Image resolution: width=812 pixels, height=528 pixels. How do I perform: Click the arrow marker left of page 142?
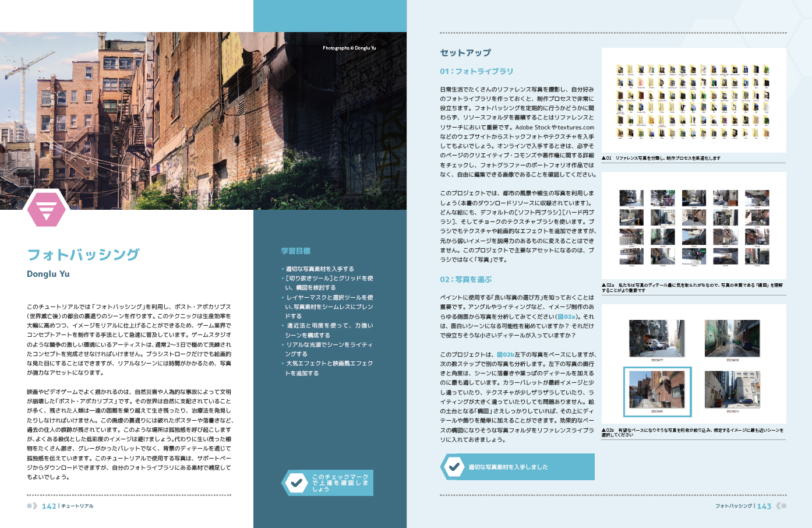(32, 506)
